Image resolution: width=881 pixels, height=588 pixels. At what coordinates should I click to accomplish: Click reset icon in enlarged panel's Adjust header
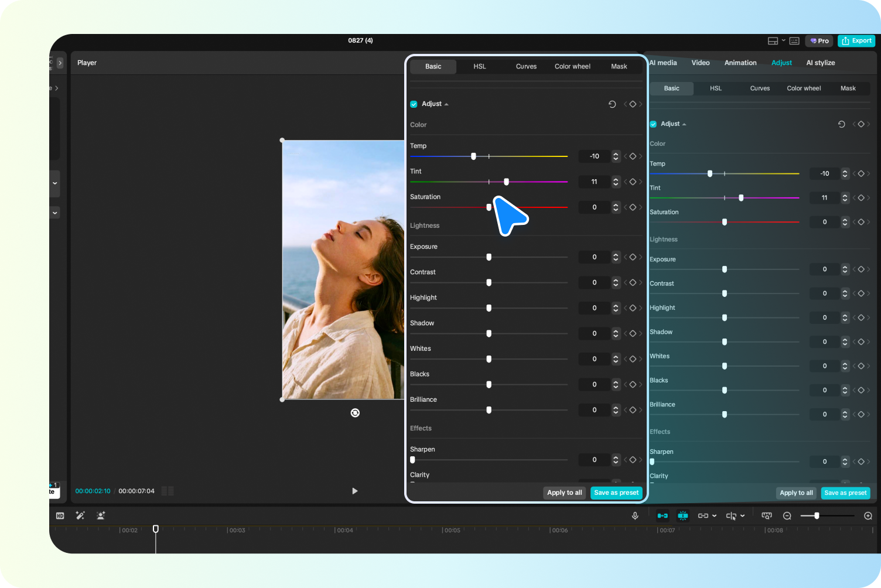612,104
